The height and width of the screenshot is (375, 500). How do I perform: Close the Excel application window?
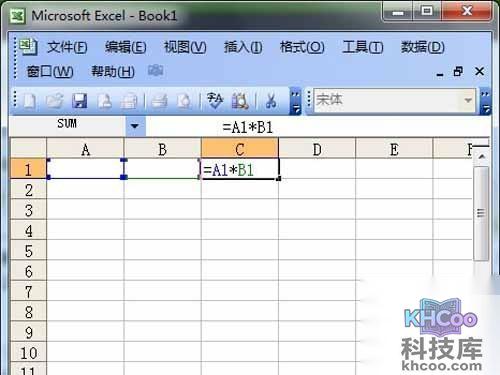click(467, 11)
